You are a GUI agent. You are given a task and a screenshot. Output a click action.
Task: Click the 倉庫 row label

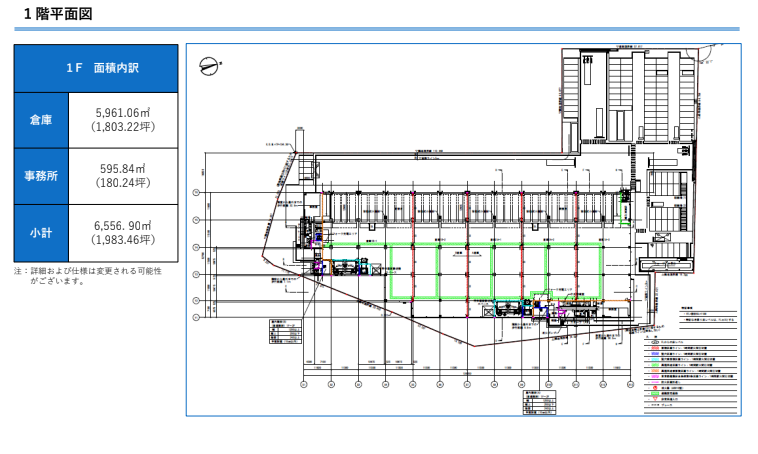pos(41,120)
